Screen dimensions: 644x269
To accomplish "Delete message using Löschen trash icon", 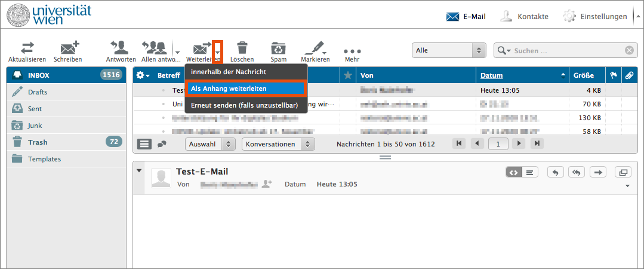I will [242, 48].
